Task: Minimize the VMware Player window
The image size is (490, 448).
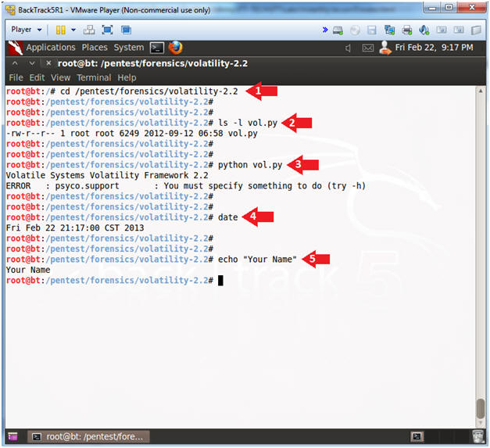Action: click(x=432, y=8)
